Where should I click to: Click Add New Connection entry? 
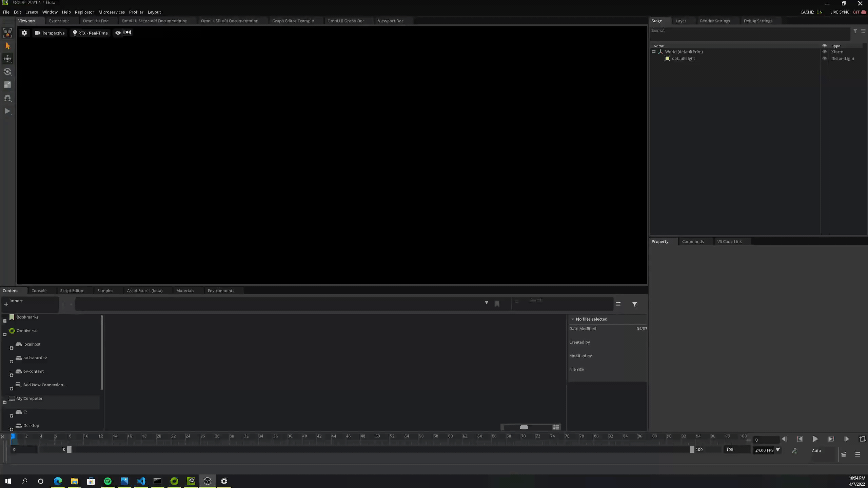coord(45,385)
